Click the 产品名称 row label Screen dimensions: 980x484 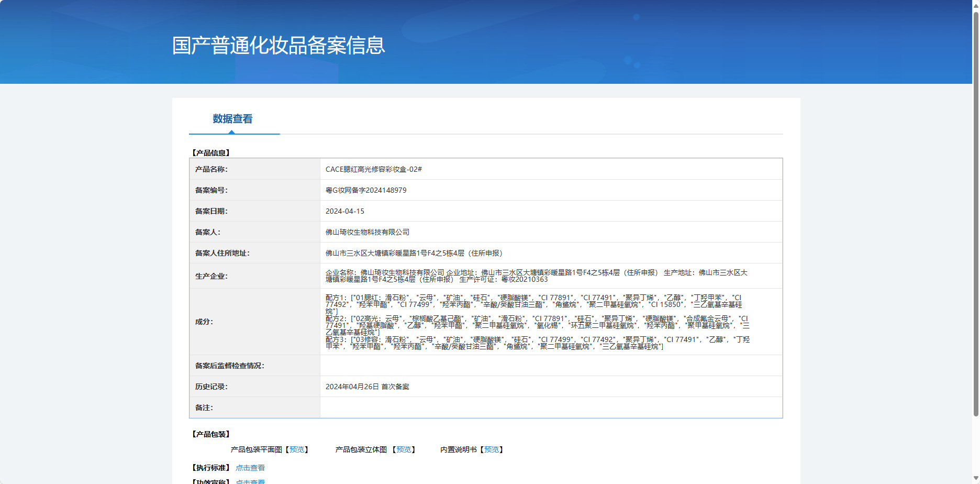click(x=211, y=169)
